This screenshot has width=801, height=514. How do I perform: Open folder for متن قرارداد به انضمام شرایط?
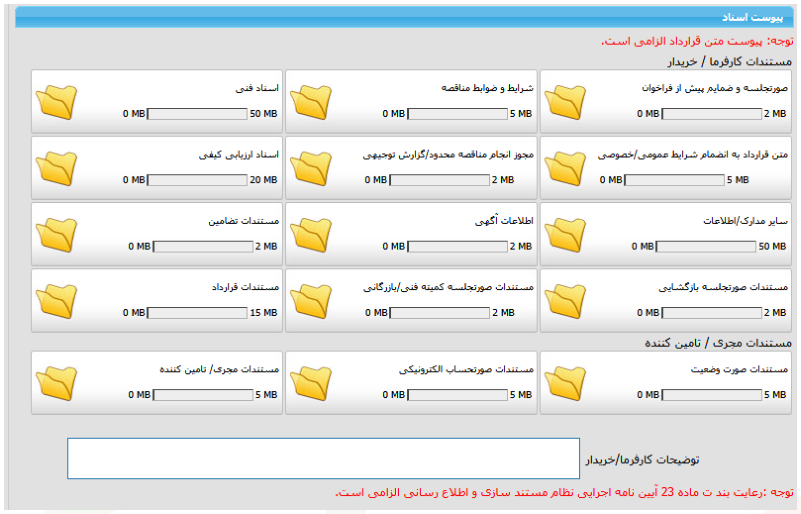click(565, 168)
